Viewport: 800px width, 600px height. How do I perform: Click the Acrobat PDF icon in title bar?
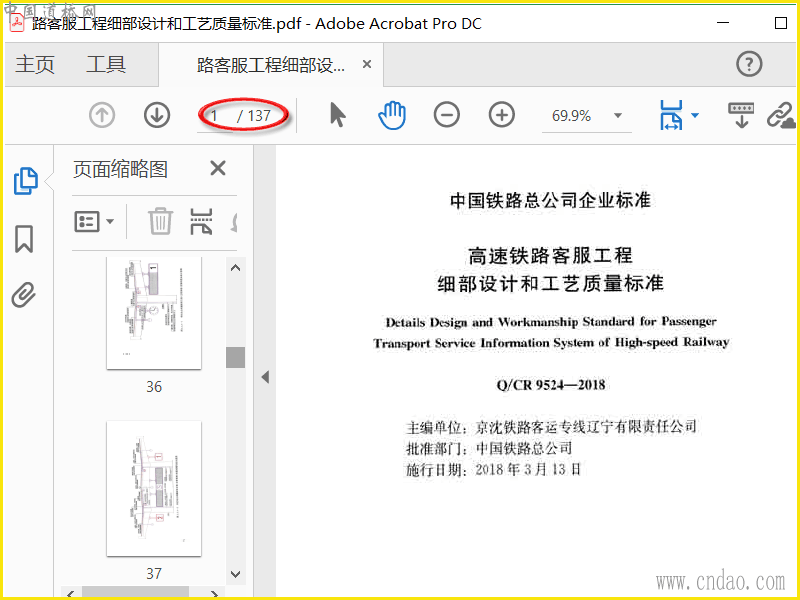pos(16,23)
